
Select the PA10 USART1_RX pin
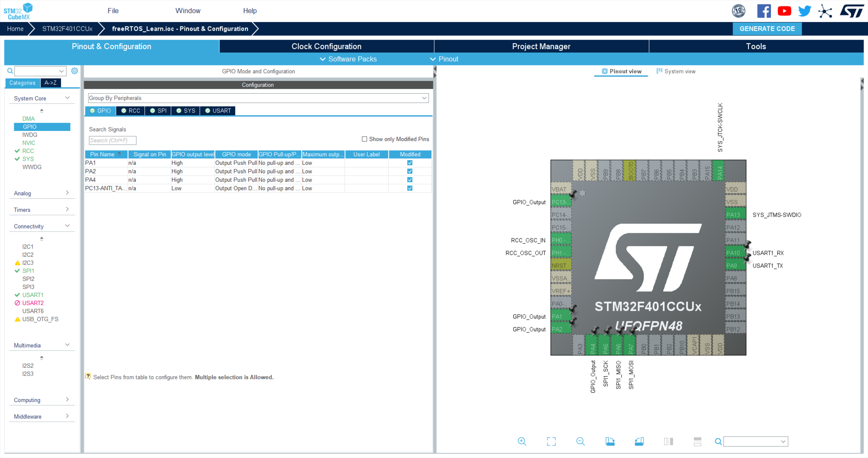pyautogui.click(x=735, y=253)
